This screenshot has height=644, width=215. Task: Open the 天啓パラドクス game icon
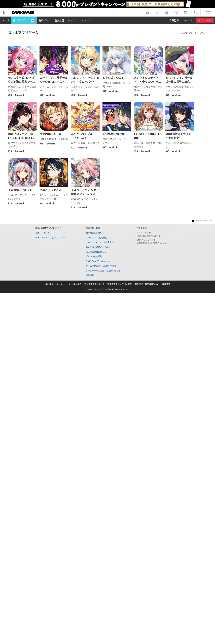tap(85, 173)
